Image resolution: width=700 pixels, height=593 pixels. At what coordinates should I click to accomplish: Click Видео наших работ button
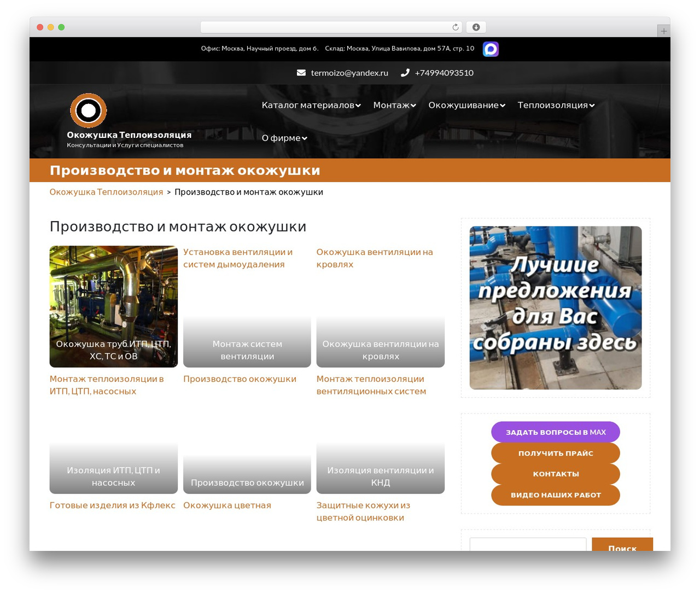556,495
